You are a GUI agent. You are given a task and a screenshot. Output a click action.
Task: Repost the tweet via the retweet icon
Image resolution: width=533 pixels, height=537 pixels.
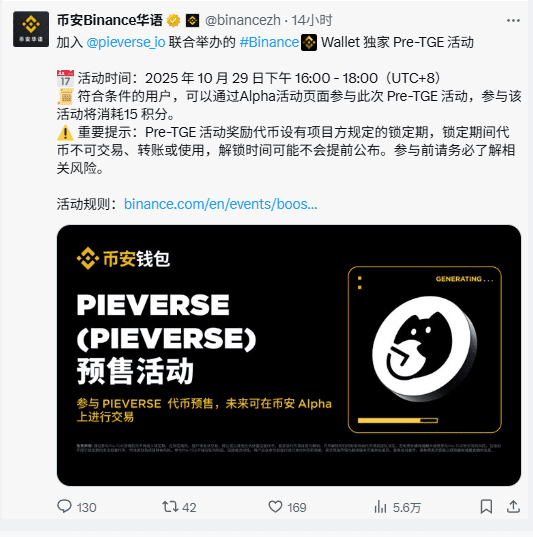pyautogui.click(x=170, y=507)
